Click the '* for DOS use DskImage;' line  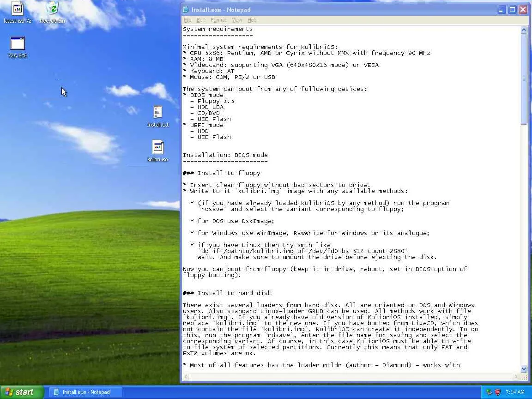pyautogui.click(x=232, y=221)
